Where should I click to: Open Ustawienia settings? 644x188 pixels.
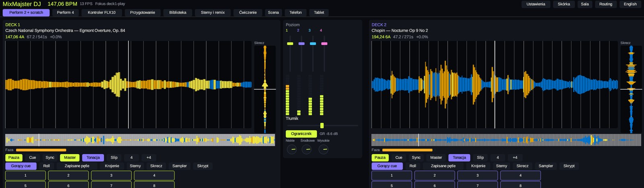click(x=536, y=4)
